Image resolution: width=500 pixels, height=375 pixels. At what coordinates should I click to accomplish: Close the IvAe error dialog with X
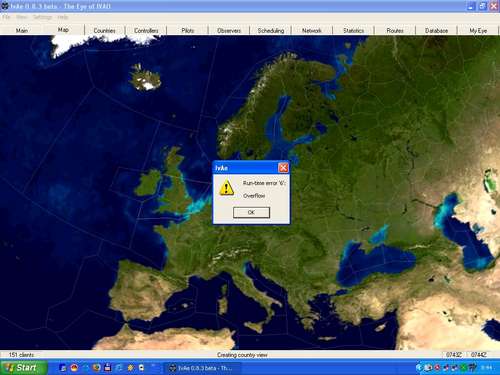point(283,168)
